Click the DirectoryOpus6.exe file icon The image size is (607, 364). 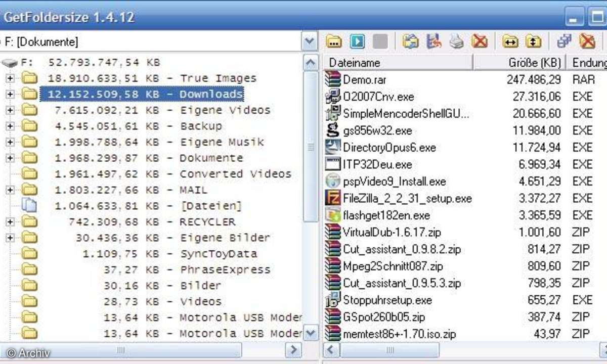333,147
